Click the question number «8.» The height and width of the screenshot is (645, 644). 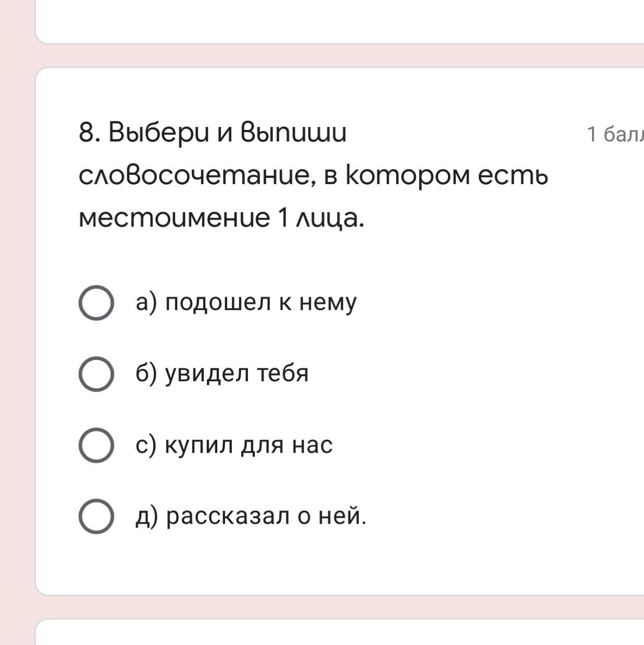pyautogui.click(x=89, y=133)
